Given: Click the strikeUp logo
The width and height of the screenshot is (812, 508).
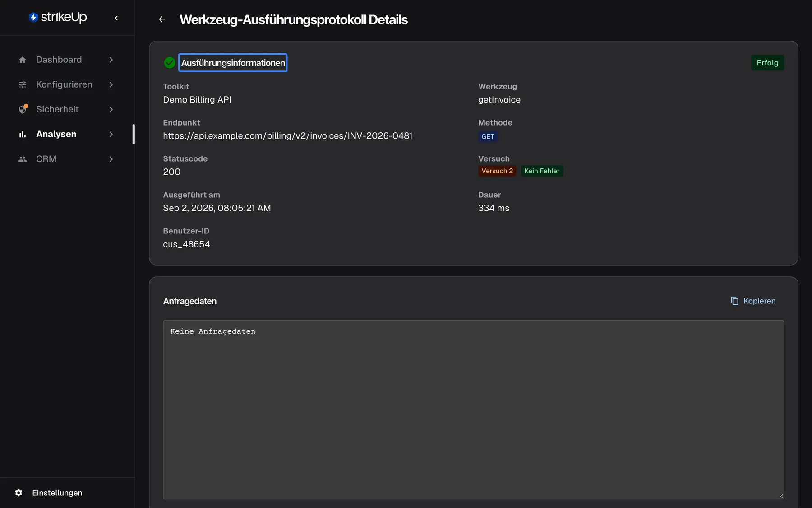Looking at the screenshot, I should [x=58, y=17].
